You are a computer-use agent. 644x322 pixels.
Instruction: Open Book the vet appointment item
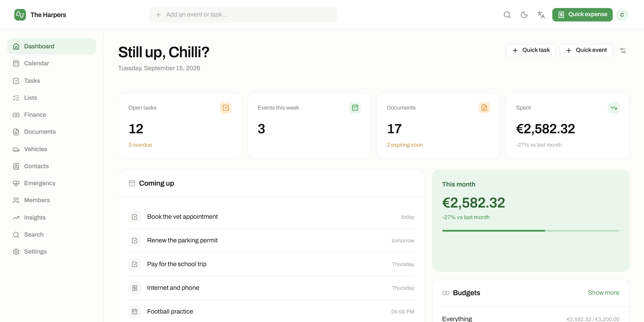point(271,217)
